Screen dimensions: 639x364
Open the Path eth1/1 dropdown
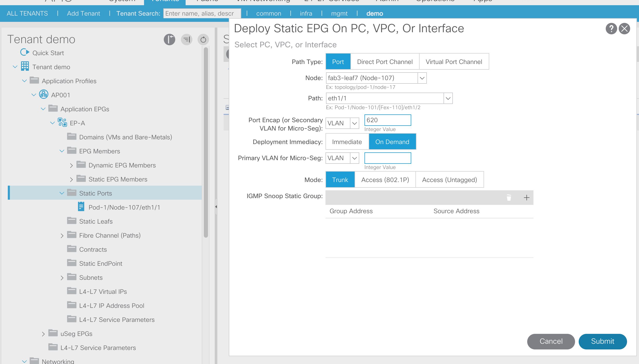[448, 98]
